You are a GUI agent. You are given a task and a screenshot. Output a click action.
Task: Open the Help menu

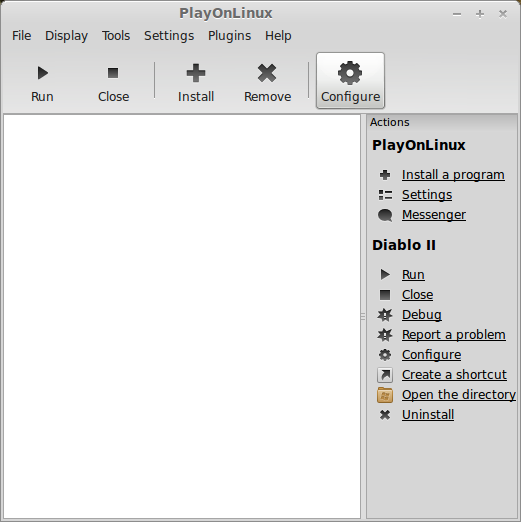coord(278,36)
